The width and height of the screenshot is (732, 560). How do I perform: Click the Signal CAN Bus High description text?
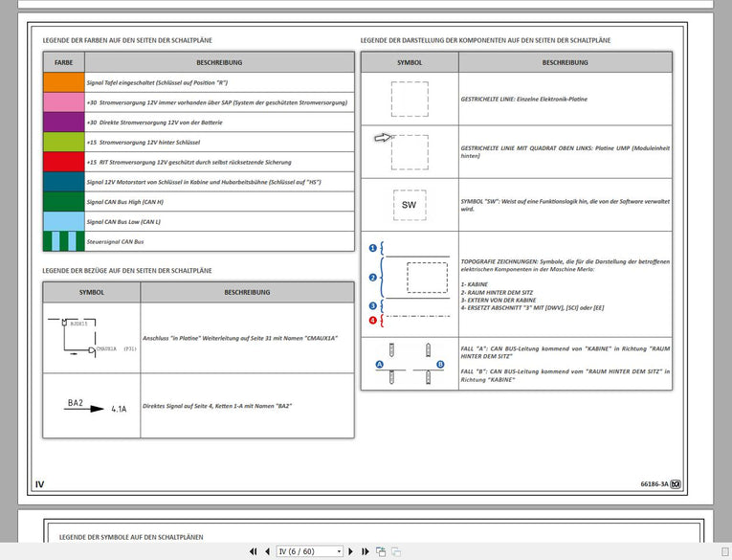pyautogui.click(x=124, y=202)
